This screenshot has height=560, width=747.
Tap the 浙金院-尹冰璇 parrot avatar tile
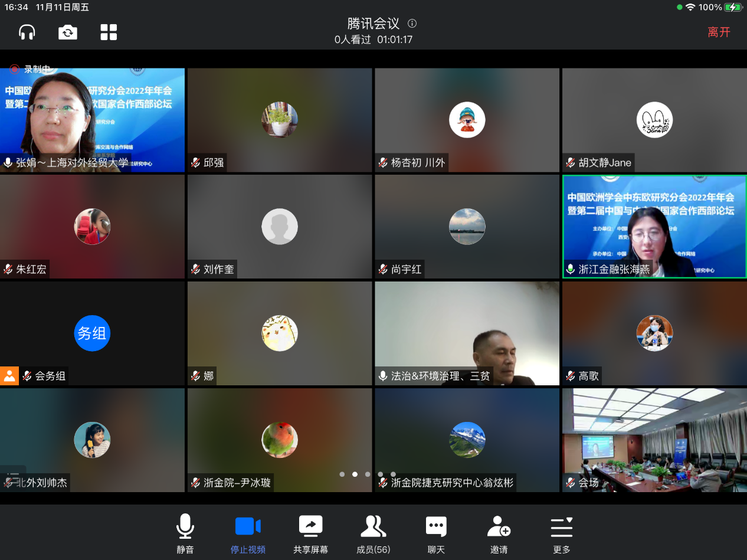(x=280, y=440)
